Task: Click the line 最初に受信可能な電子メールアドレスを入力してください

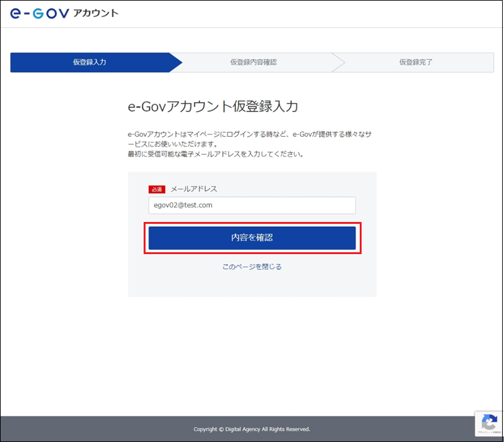Action: (215, 154)
